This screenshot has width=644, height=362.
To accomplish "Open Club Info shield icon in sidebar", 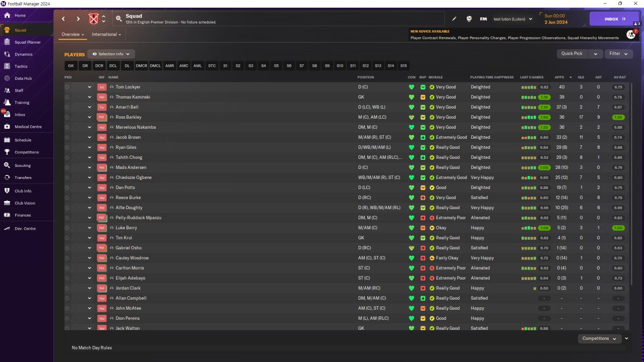I will coord(7,191).
